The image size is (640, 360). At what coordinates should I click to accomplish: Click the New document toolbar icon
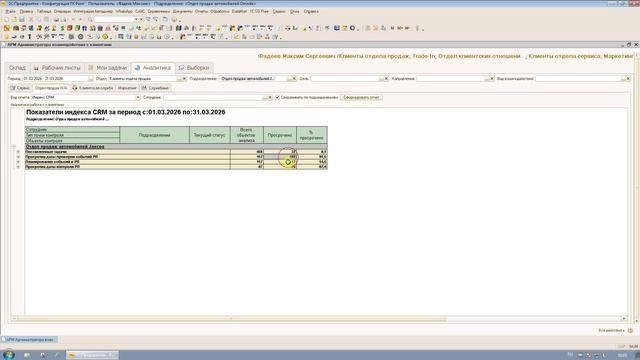(x=7, y=19)
